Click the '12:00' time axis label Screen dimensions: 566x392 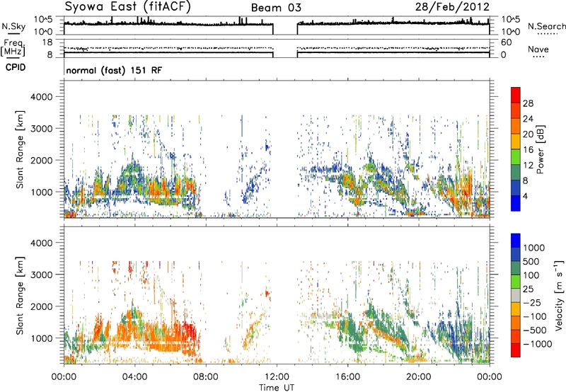(277, 377)
